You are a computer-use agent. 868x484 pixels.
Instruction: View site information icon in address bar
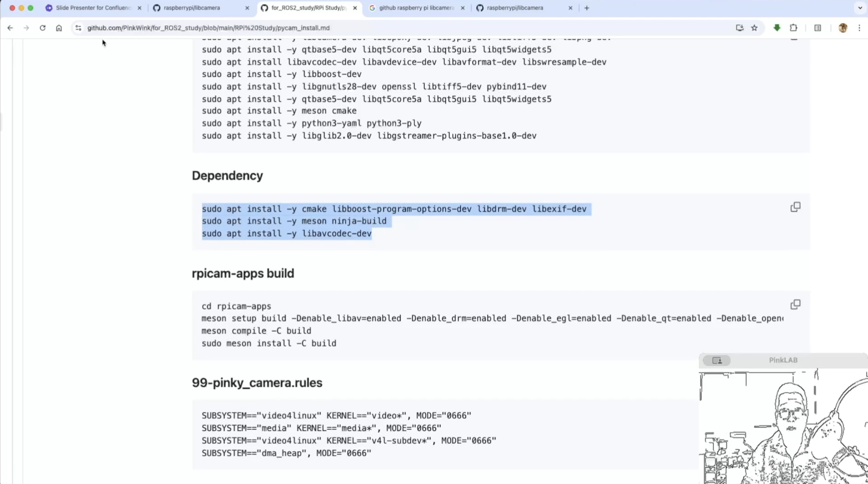tap(78, 28)
